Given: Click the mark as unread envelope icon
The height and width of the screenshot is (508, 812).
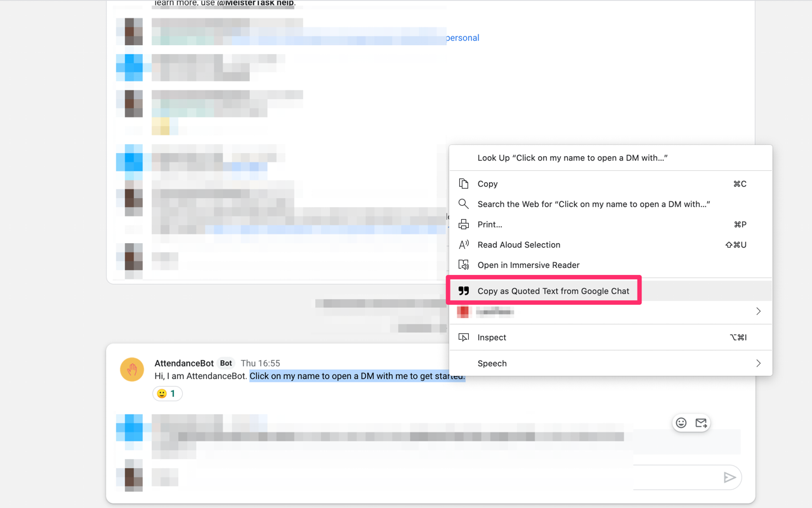Looking at the screenshot, I should 701,423.
